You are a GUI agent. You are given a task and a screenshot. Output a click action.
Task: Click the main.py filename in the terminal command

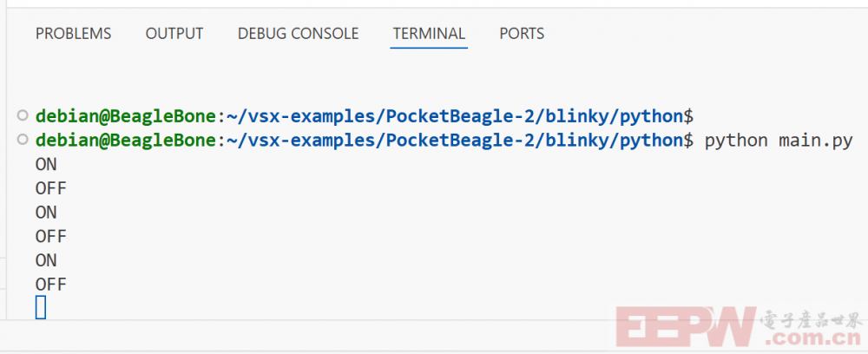coord(815,141)
